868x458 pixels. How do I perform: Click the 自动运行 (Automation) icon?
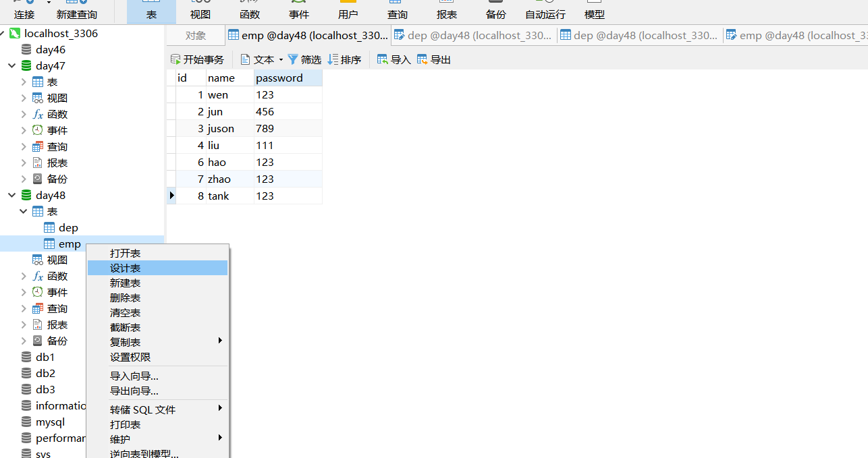tap(545, 11)
